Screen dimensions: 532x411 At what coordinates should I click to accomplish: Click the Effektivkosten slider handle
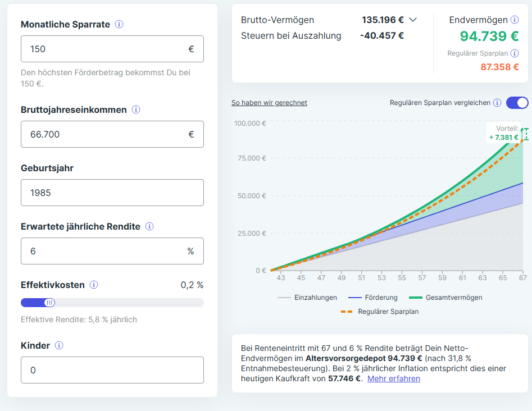(49, 303)
